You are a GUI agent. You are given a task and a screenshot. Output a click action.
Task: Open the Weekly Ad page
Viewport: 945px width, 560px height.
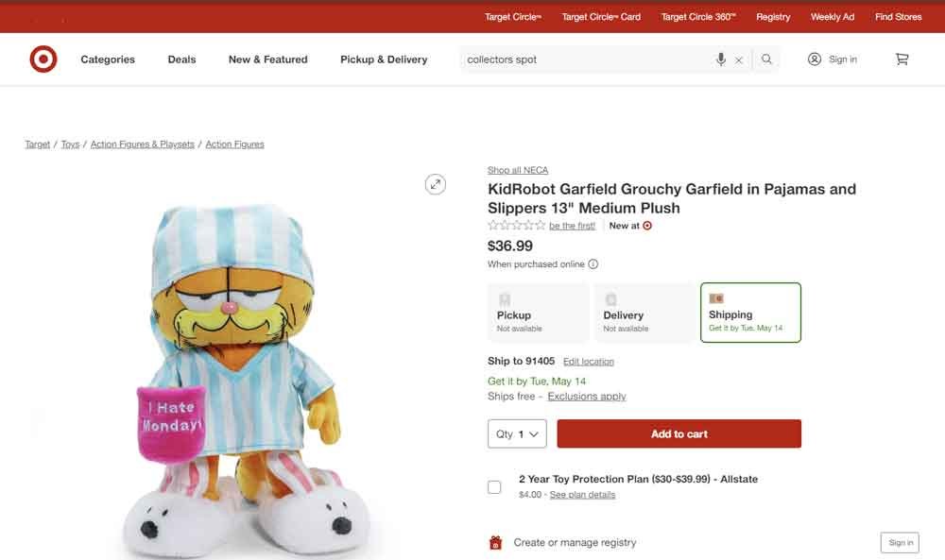833,16
